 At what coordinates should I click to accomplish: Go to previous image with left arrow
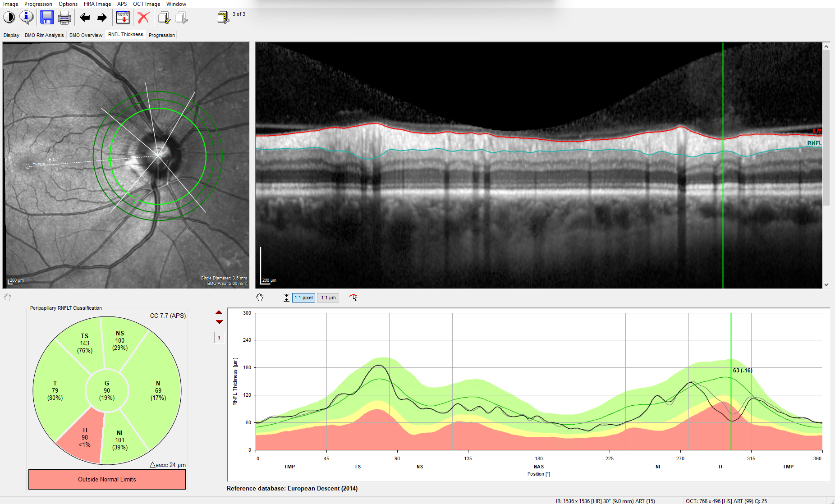tap(85, 18)
